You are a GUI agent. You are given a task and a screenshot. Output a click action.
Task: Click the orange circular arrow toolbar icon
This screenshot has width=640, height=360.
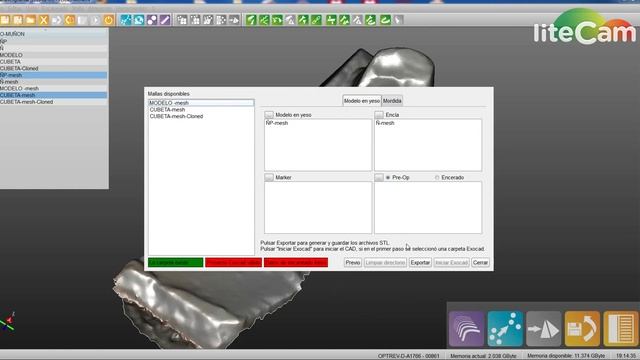(69, 20)
